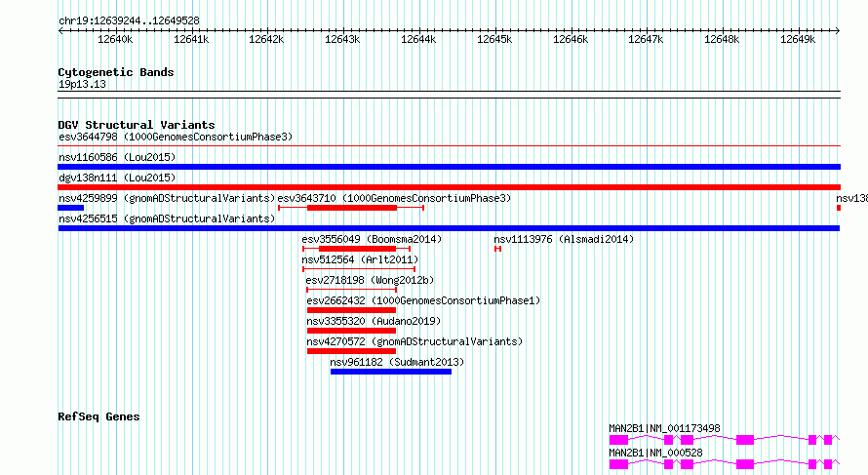Open the MAN2B1|NM_001173498 gene label
The image size is (868, 475).
click(x=664, y=428)
